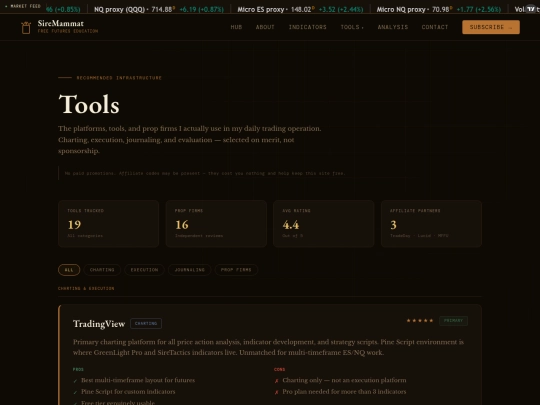Screen dimensions: 540x405
Task: Open the Analysis section
Action: 393,27
